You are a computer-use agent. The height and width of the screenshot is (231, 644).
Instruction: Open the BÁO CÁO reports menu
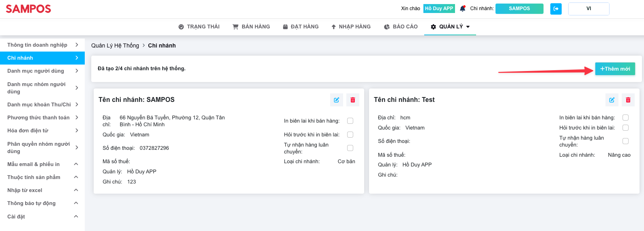tap(401, 27)
